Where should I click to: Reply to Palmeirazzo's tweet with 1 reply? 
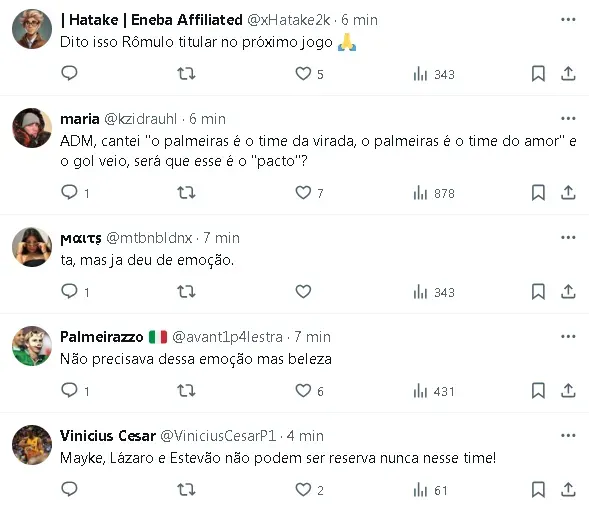coord(75,391)
